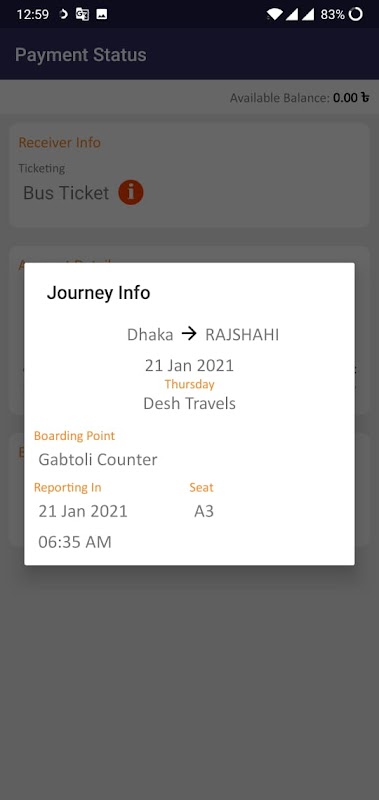Screen dimensions: 379x800
Task: Tap the Desh Travels operator name
Action: pyautogui.click(x=189, y=404)
